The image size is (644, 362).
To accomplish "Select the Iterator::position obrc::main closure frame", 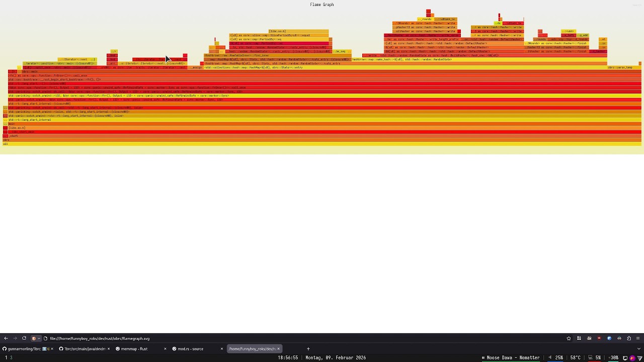I will tap(59, 63).
